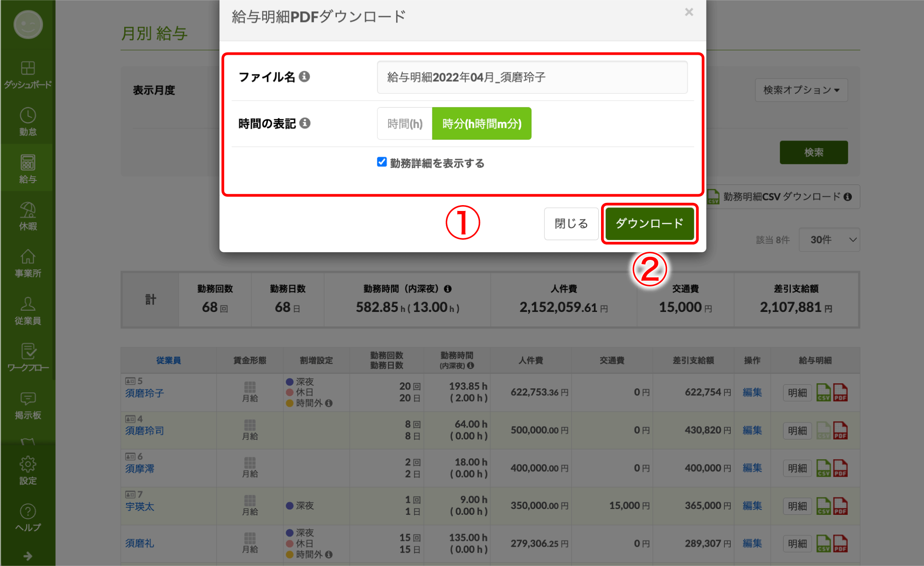
Task: Click the CSV icon for 須摩澪
Action: (823, 468)
